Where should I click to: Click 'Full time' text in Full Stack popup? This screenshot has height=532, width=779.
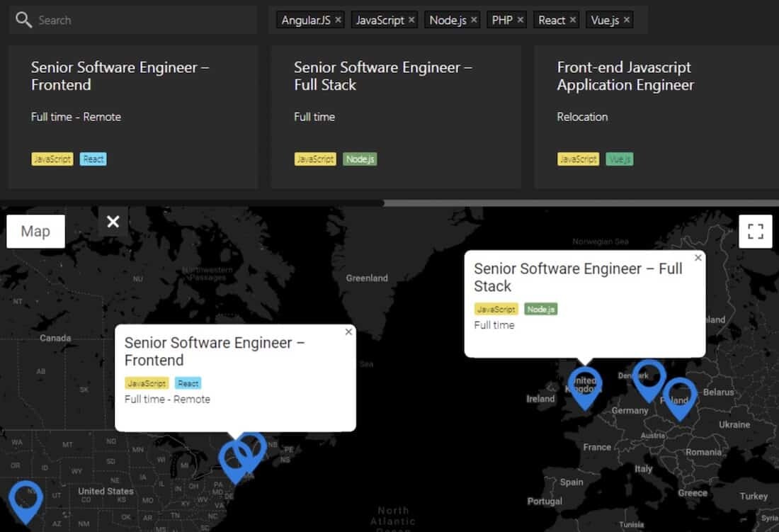[494, 325]
